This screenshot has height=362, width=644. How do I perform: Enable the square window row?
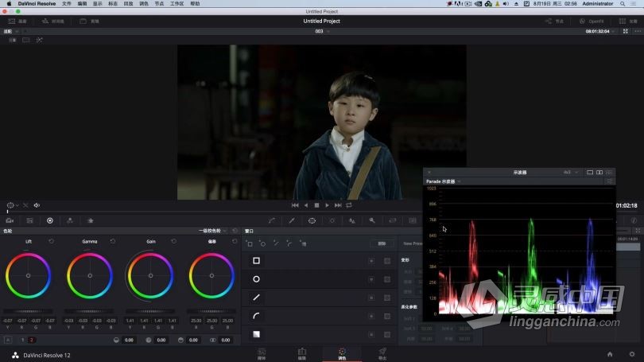pos(256,260)
